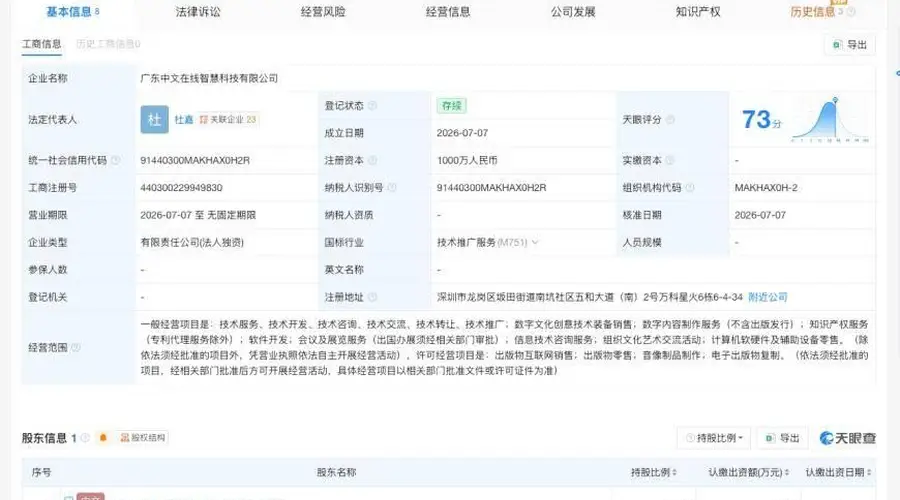Click registration number 440300229949830
Screen dimensions: 900x500
(181, 188)
